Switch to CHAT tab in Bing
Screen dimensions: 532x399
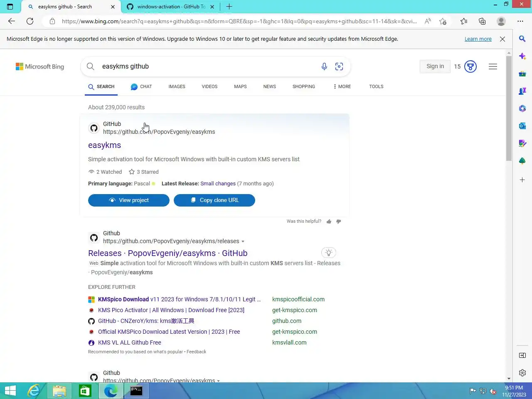click(141, 86)
